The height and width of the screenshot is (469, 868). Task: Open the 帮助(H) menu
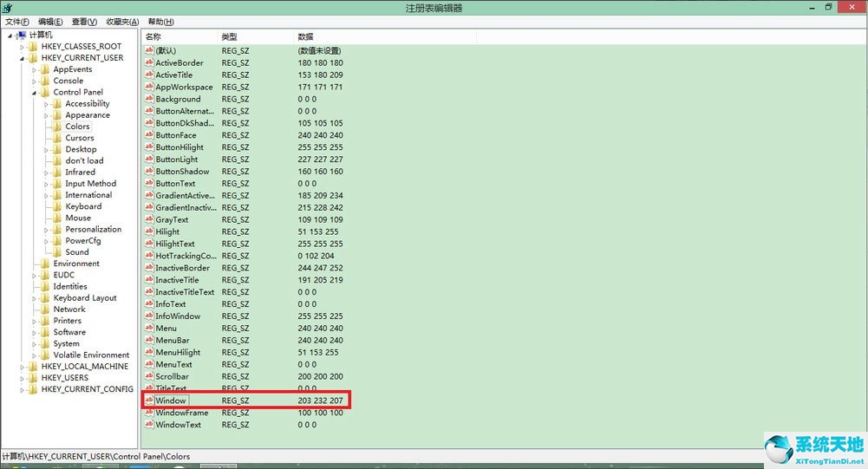[x=160, y=22]
